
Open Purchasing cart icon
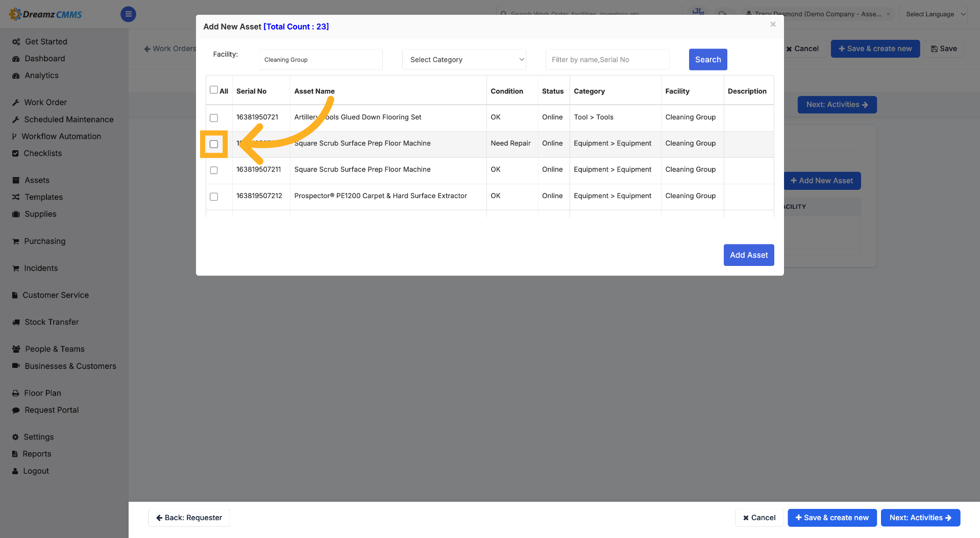coord(16,241)
